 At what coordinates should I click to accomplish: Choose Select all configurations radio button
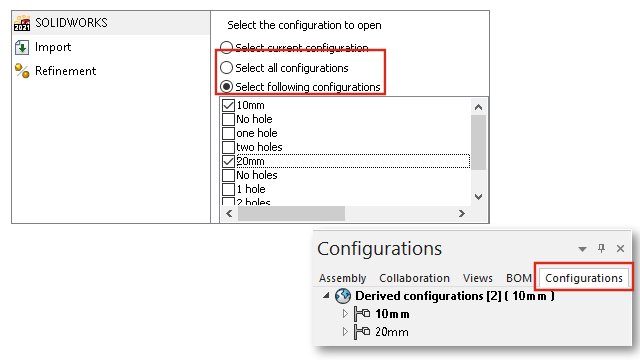point(227,67)
